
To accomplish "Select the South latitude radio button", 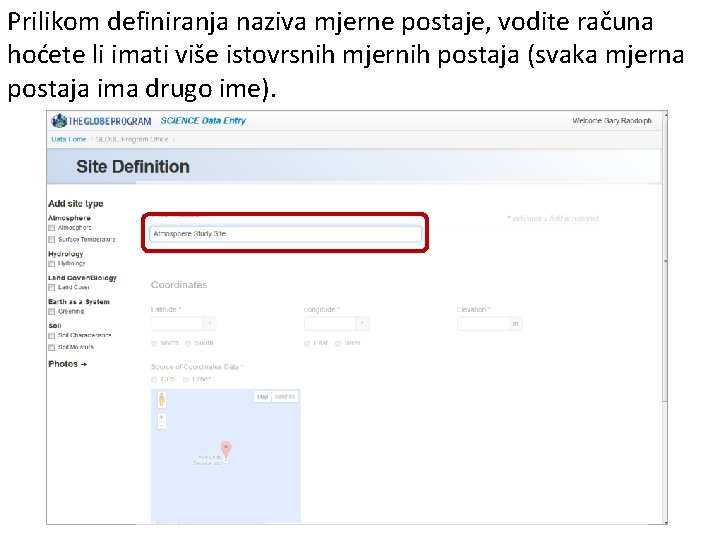I will tap(188, 343).
